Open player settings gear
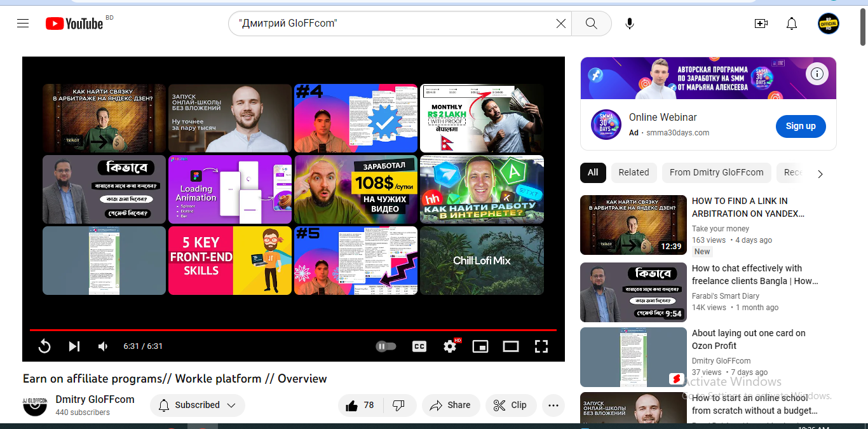The height and width of the screenshot is (429, 868). 451,346
